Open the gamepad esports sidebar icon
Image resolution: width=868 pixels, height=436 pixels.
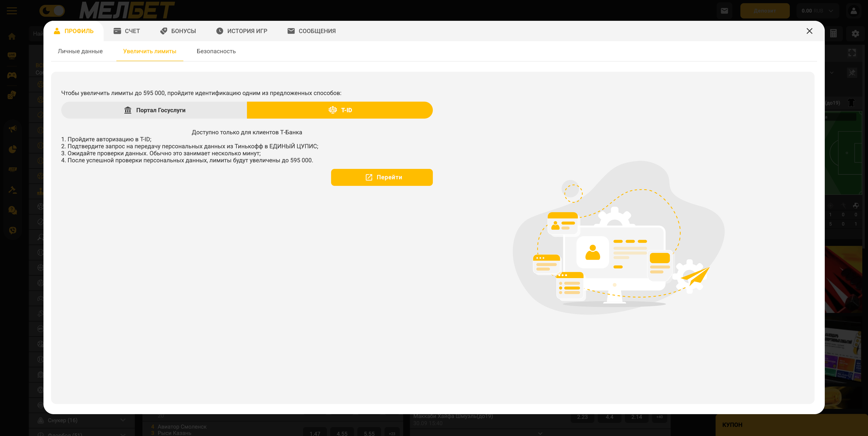[x=12, y=75]
